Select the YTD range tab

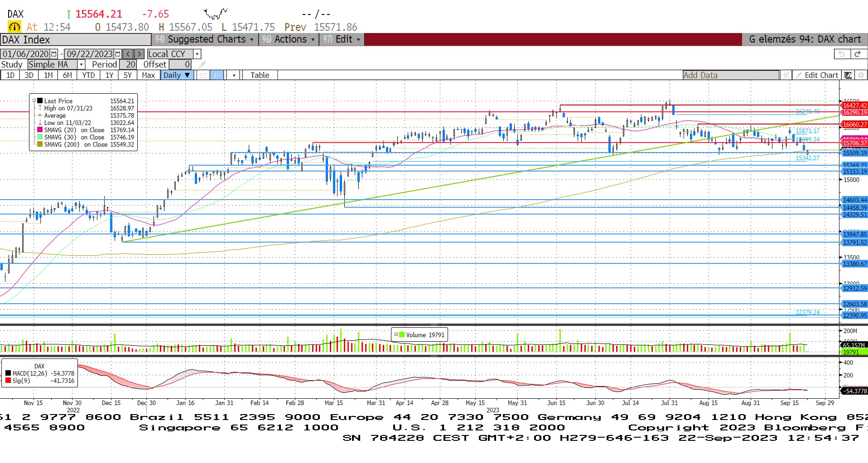(88, 75)
